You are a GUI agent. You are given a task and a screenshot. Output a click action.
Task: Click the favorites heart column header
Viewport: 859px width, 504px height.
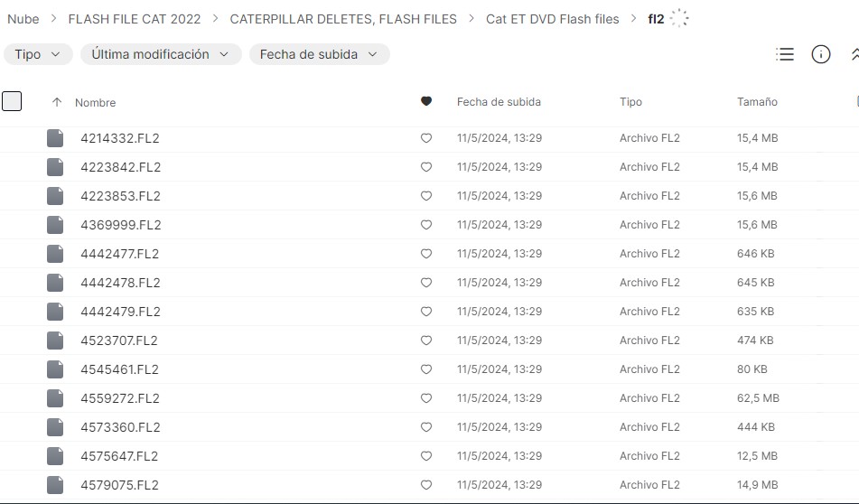pos(426,102)
